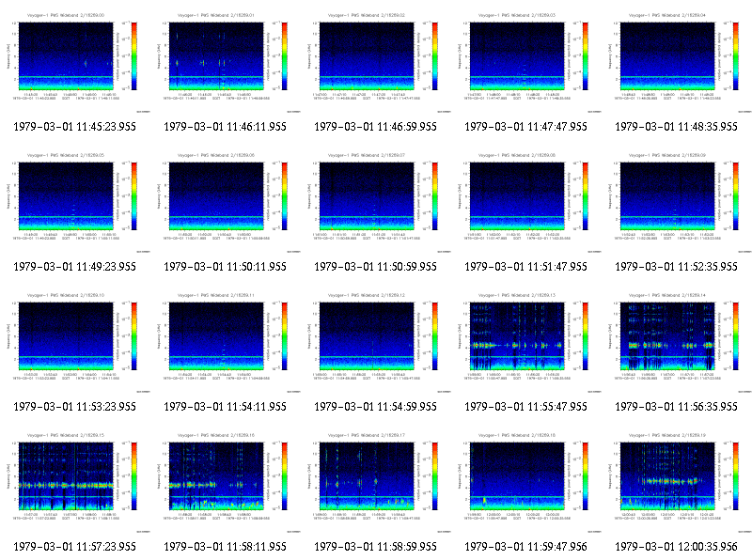
Task: Open the 11:49:23.955 spectrogram thumbnail
Action: [x=75, y=202]
